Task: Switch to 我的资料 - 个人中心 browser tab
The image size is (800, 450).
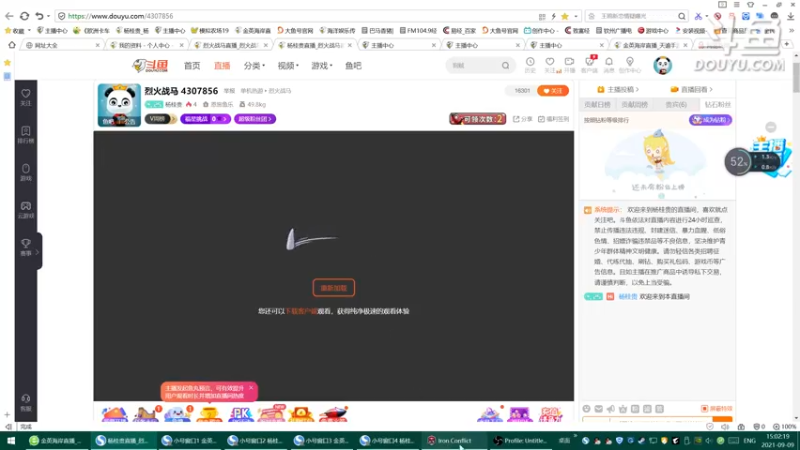Action: [145, 45]
